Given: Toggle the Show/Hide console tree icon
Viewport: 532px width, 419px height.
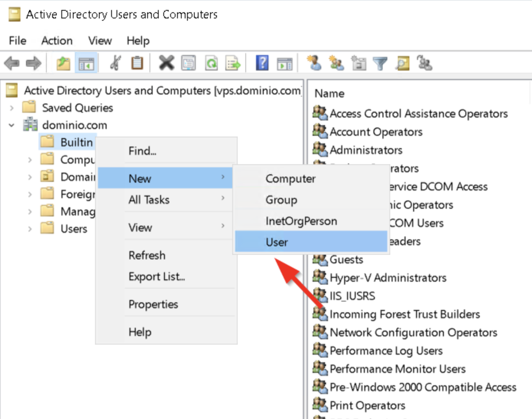Looking at the screenshot, I should click(86, 63).
